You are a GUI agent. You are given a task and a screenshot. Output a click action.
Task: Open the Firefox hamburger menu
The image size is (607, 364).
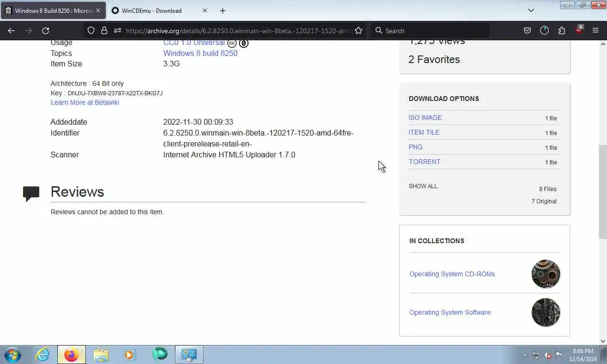pyautogui.click(x=596, y=30)
